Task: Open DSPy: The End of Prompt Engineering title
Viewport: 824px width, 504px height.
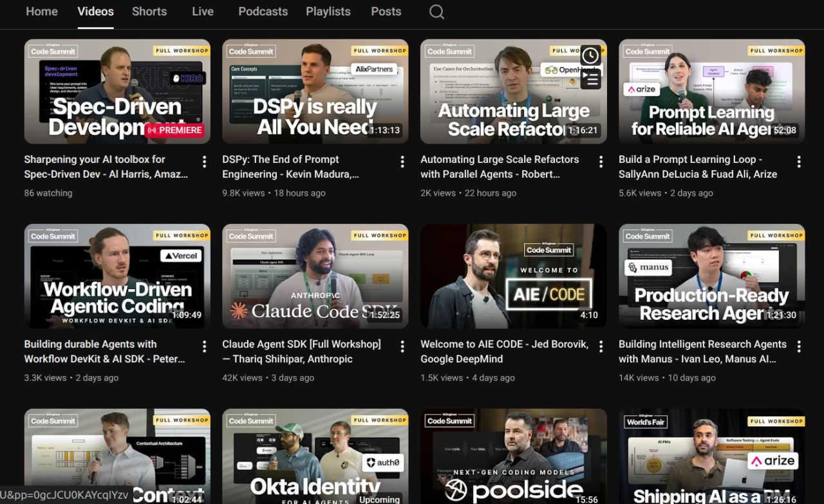Action: (281, 160)
